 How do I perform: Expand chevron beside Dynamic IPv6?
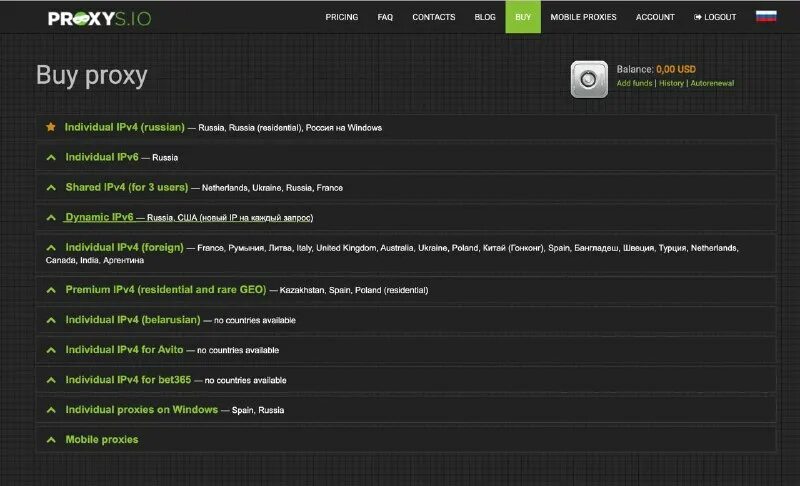51,218
